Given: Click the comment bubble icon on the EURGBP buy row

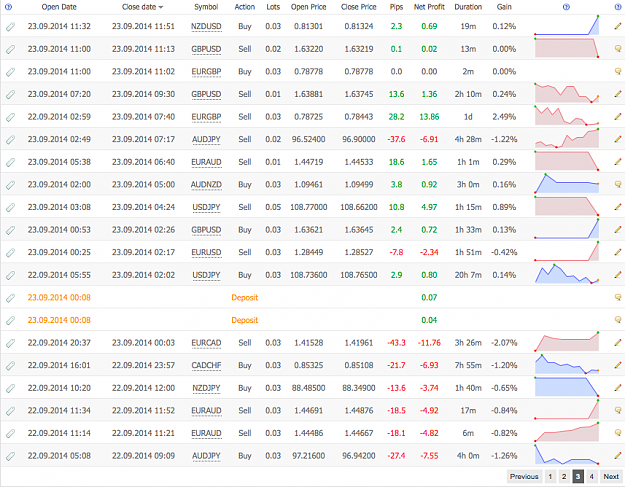Looking at the screenshot, I should click(x=618, y=72).
